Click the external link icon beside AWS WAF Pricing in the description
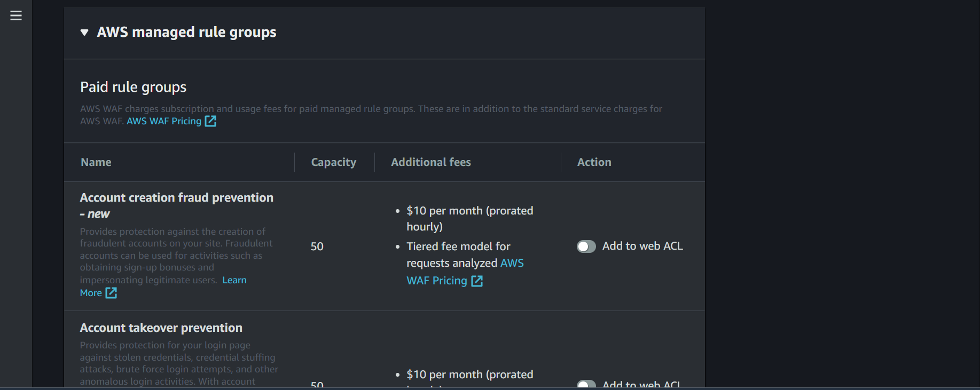 [x=211, y=121]
